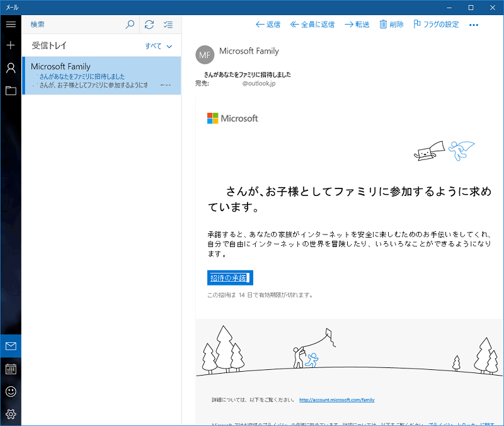504x426 pixels.
Task: Set a flag with フラグの設定
Action: pos(436,25)
